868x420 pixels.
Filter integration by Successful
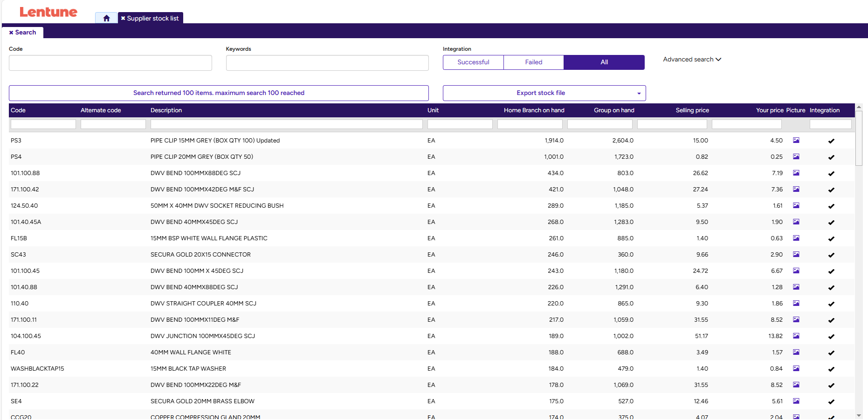(473, 62)
